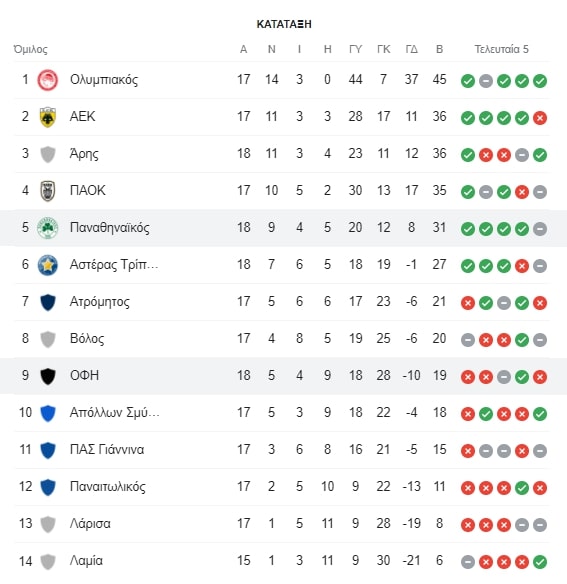Click Παναιτωλικός's green win indicator

click(522, 488)
